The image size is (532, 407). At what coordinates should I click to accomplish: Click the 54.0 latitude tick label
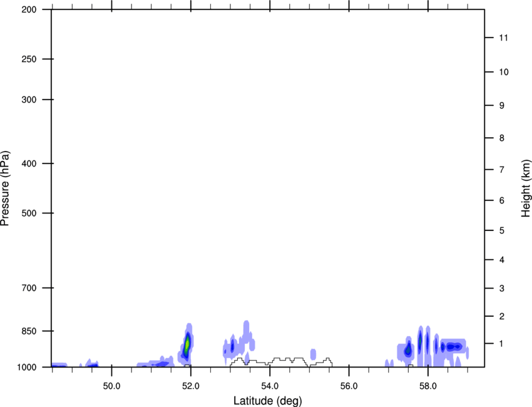click(270, 386)
